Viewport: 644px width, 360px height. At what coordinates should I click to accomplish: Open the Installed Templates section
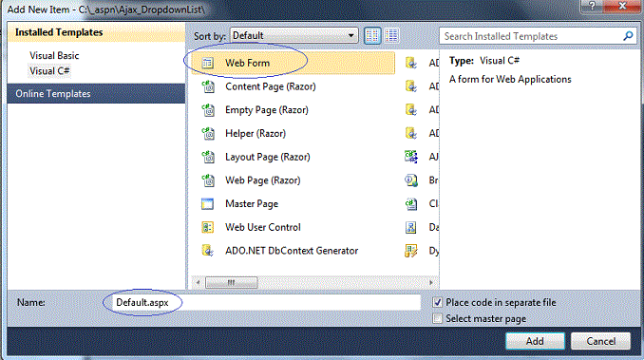[96, 32]
